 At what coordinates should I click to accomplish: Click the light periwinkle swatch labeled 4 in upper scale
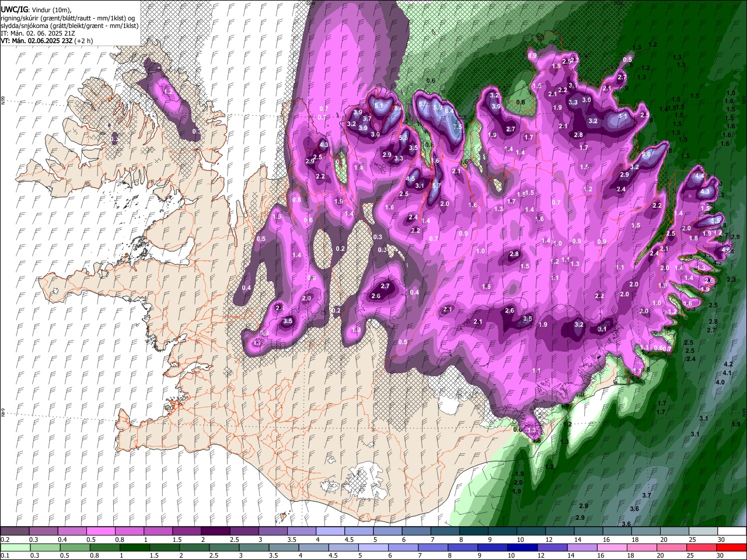[330, 531]
